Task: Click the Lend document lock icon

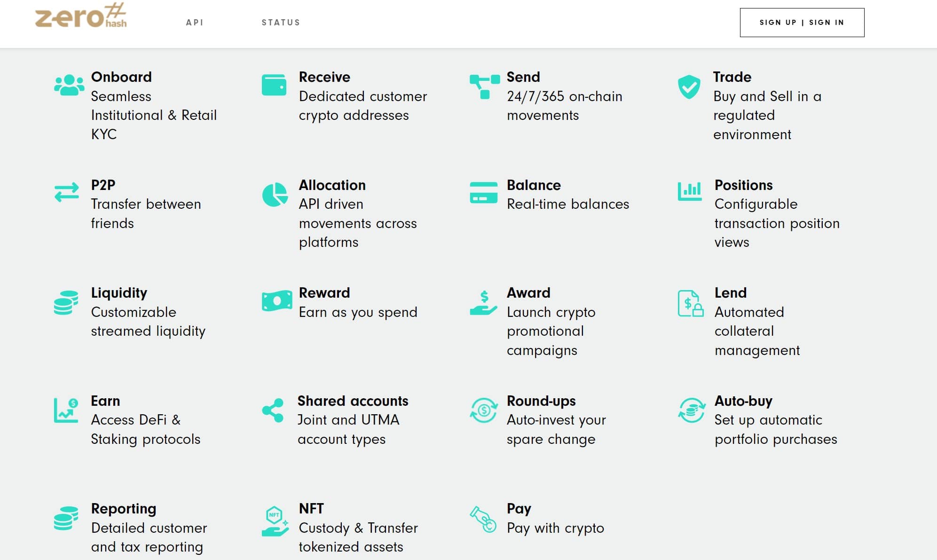Action: pyautogui.click(x=691, y=303)
